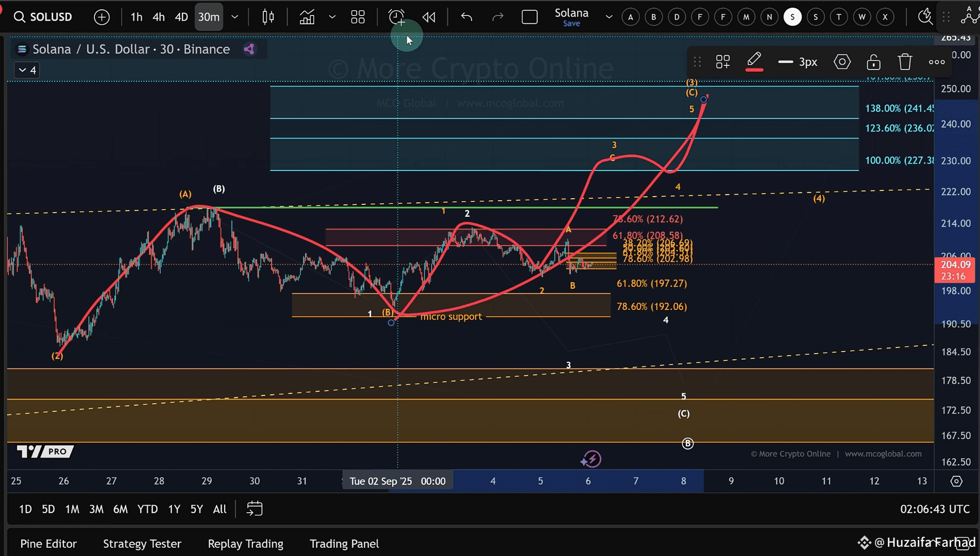Switch to layout A circle
980x556 pixels.
(631, 17)
